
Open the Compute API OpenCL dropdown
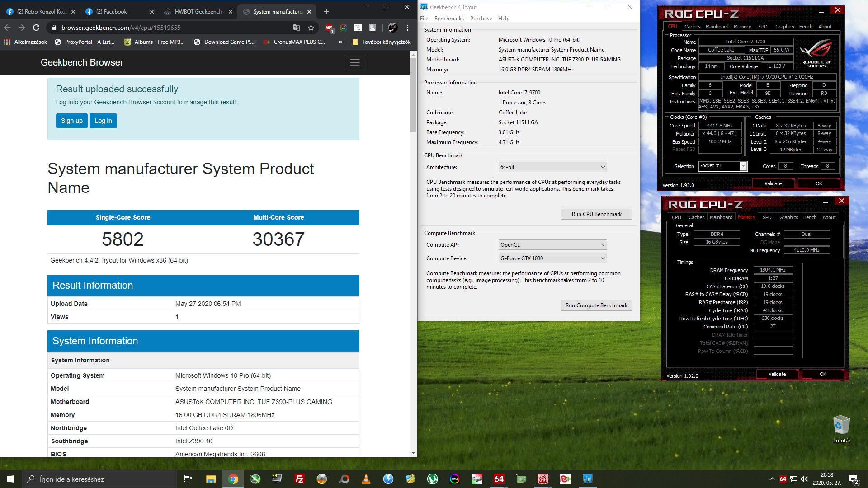552,245
